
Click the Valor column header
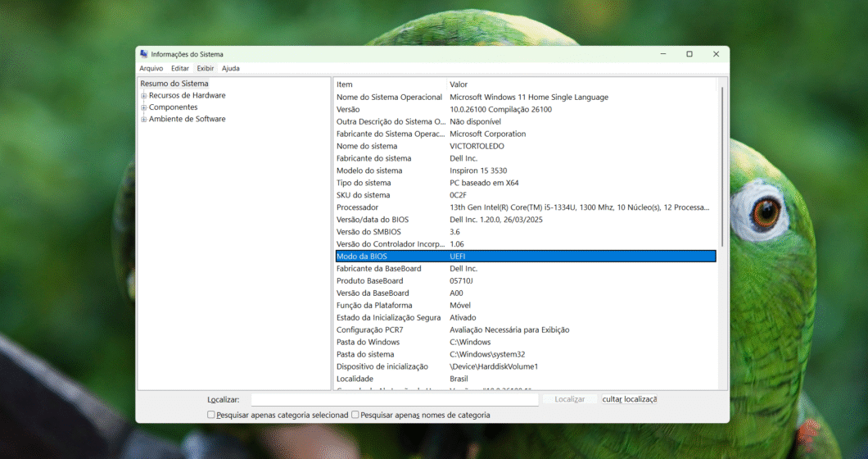[x=581, y=84]
